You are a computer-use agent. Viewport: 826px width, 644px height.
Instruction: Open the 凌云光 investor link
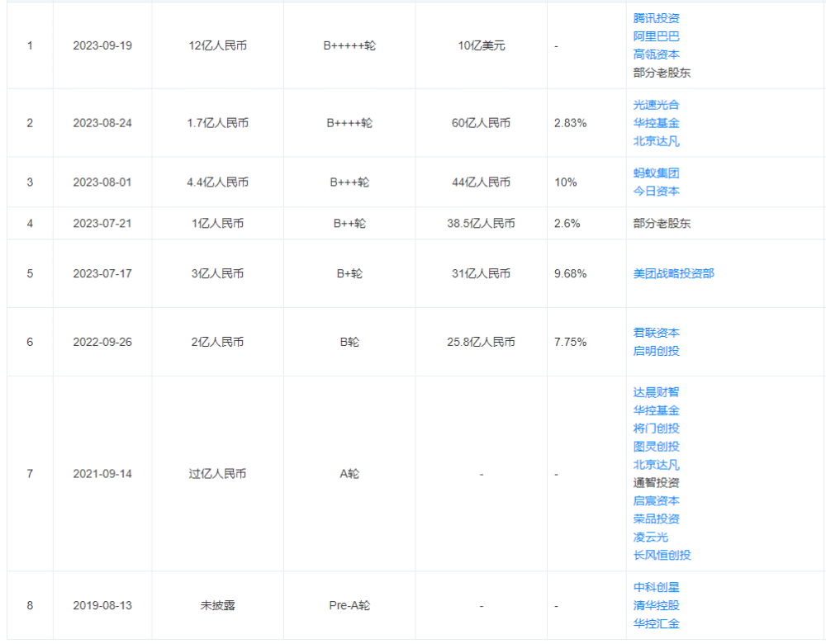click(651, 537)
